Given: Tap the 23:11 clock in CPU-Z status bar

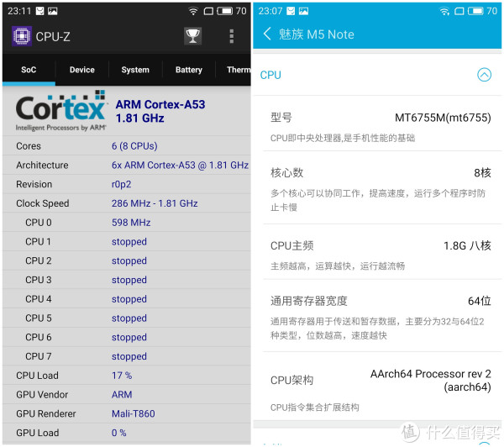Looking at the screenshot, I should [19, 11].
